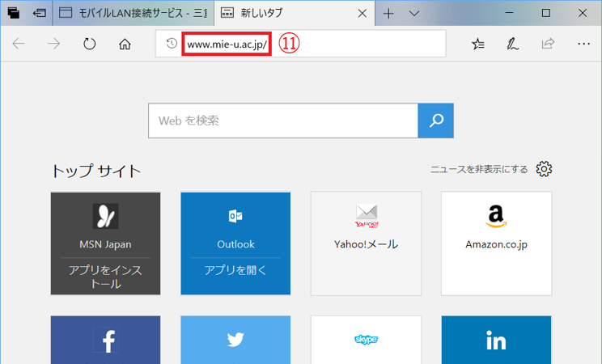Open the Amazon.co.jp tile

point(497,243)
